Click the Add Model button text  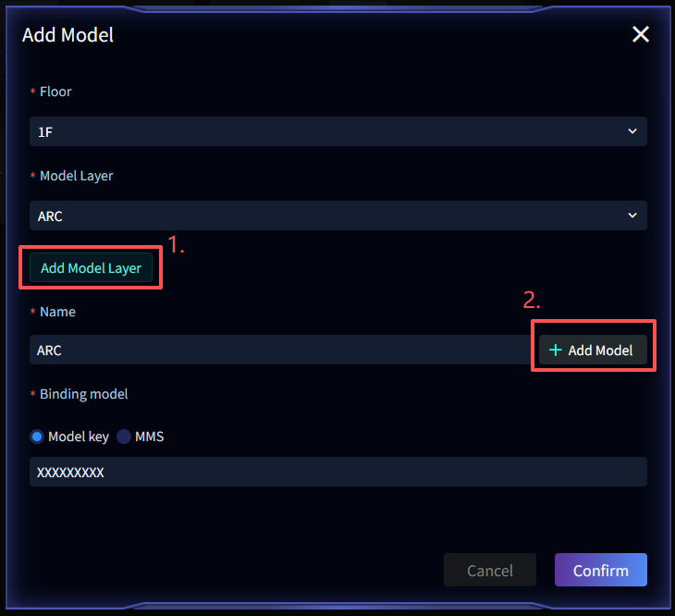600,351
